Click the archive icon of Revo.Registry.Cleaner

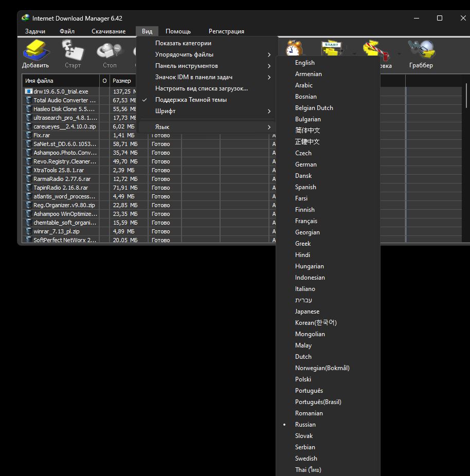point(29,161)
